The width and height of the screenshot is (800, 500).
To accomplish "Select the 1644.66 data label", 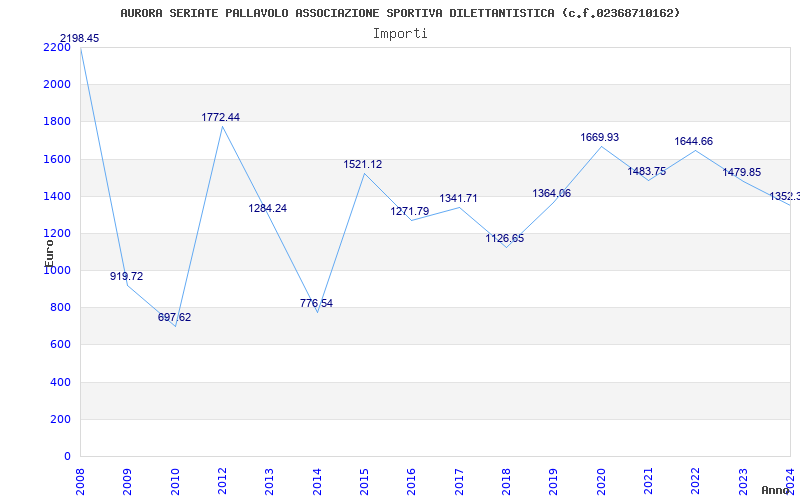I will coord(694,141).
